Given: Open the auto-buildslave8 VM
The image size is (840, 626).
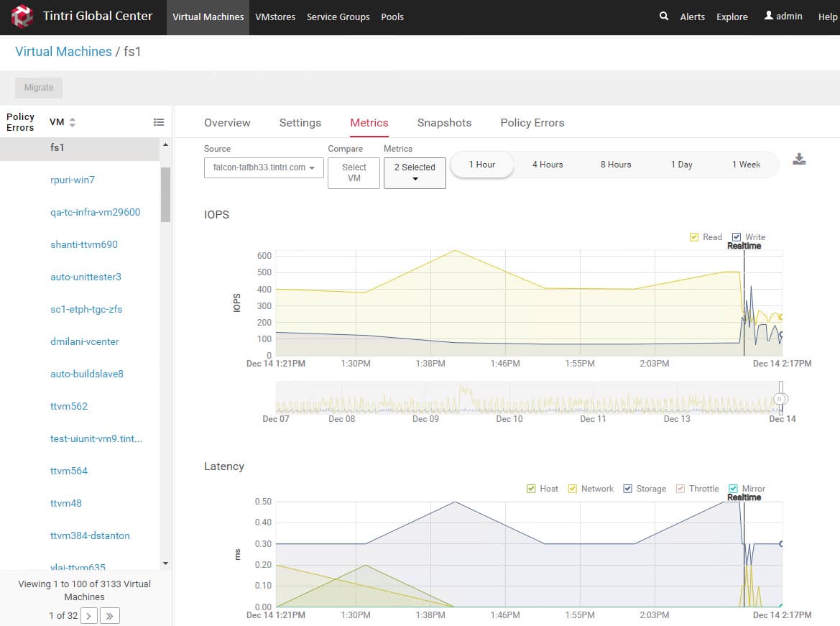Looking at the screenshot, I should pyautogui.click(x=87, y=374).
